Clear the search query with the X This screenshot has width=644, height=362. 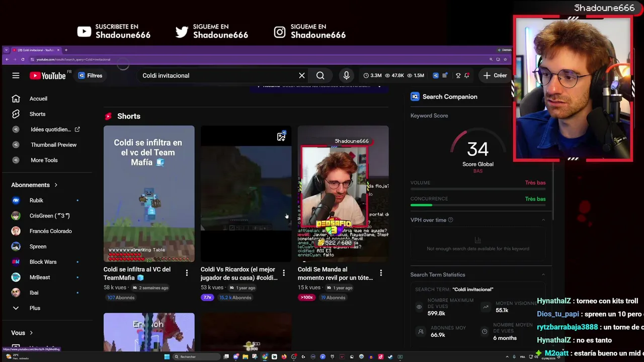click(302, 75)
